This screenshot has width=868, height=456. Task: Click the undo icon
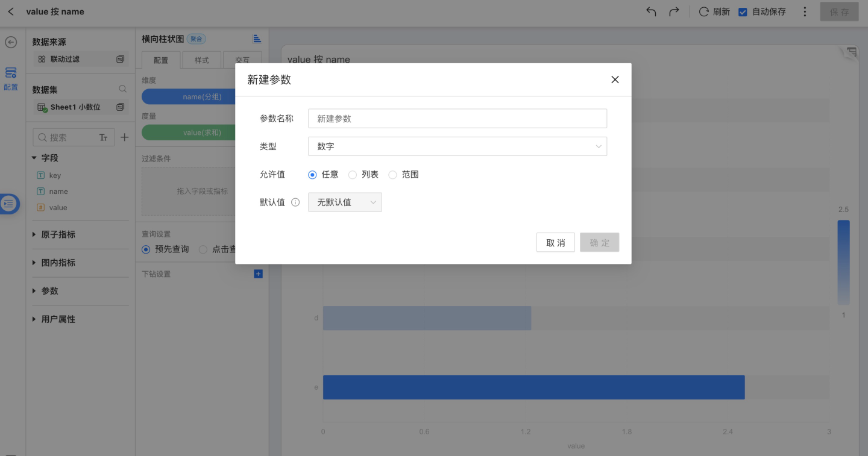click(651, 11)
